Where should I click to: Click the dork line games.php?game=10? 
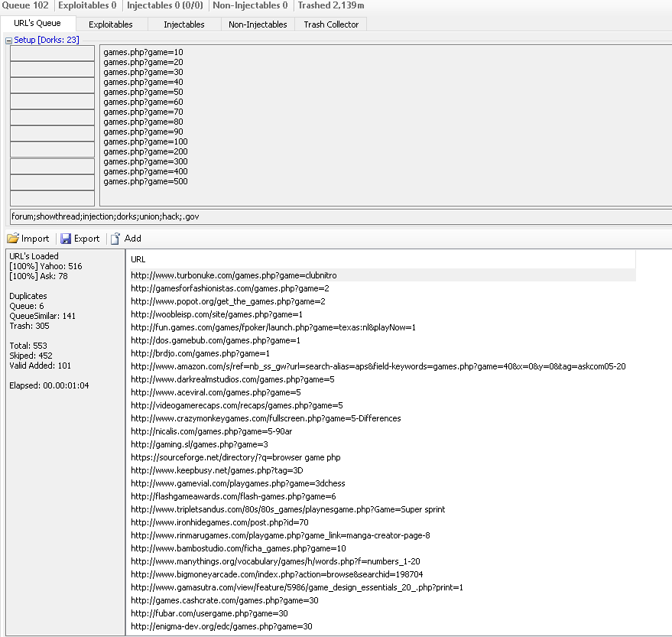[143, 52]
